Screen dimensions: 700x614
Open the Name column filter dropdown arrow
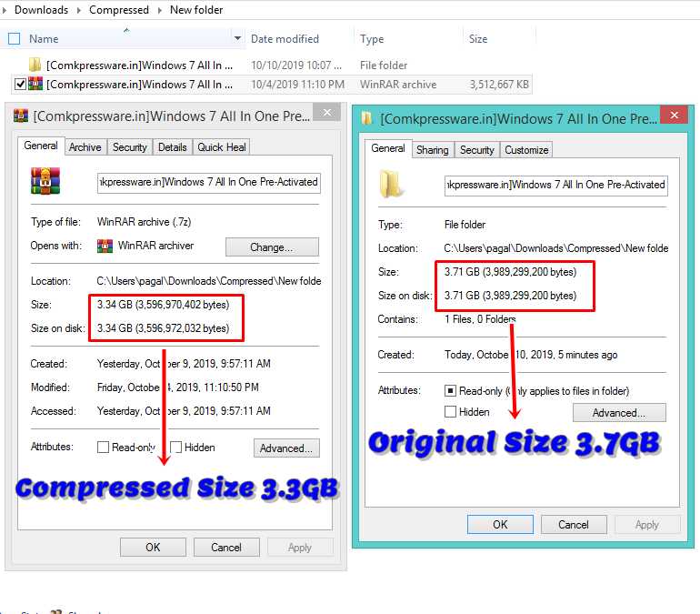(x=237, y=38)
